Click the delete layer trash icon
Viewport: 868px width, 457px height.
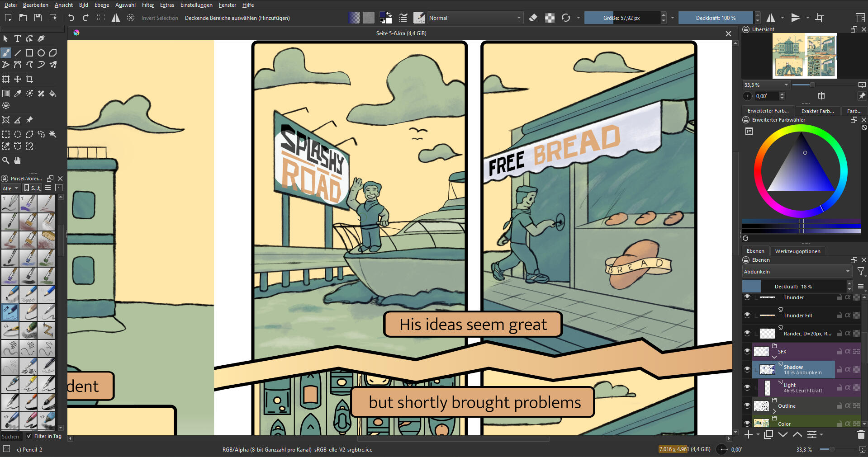pyautogui.click(x=861, y=435)
